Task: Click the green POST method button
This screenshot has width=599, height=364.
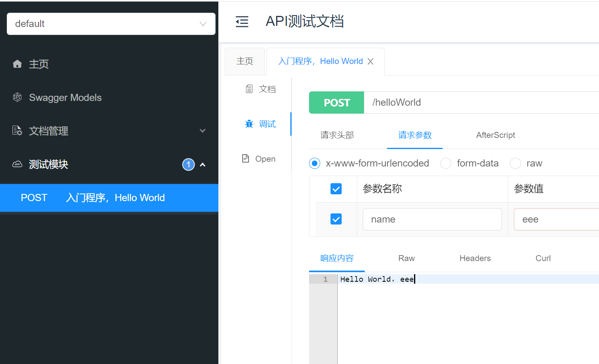Action: tap(336, 103)
